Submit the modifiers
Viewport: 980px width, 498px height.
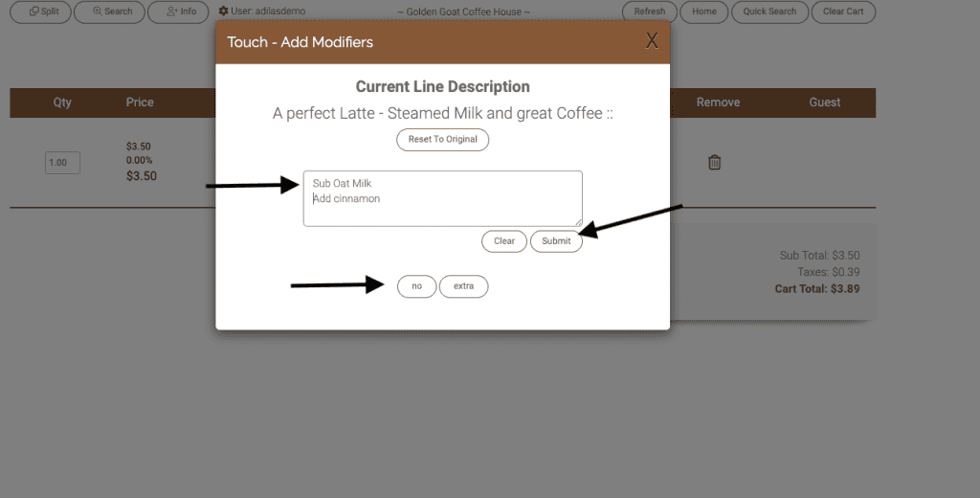coord(556,241)
